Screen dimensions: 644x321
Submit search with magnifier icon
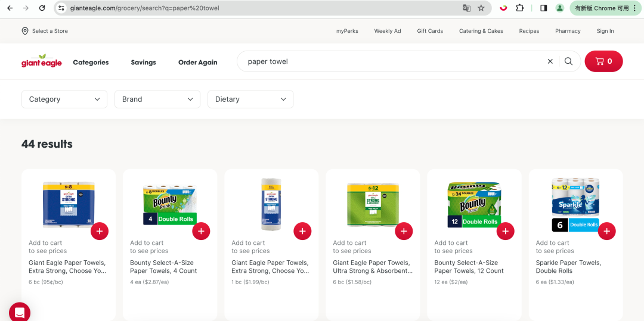[x=568, y=61]
